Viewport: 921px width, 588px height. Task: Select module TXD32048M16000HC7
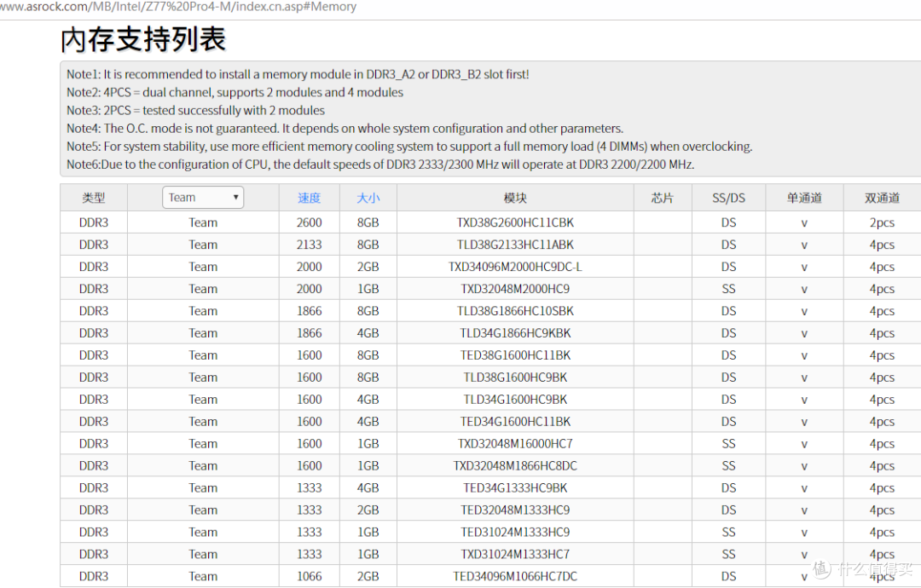(515, 444)
